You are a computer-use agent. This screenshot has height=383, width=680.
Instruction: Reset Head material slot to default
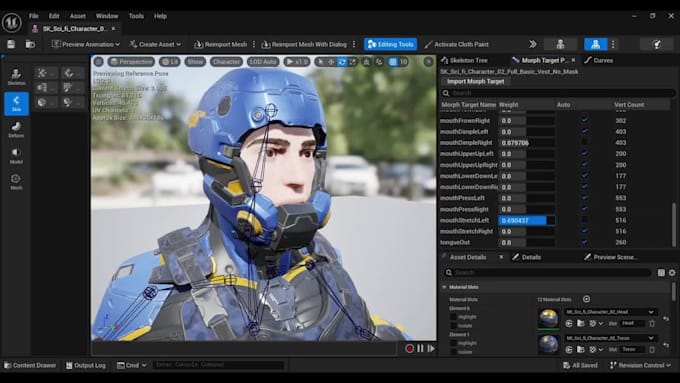pyautogui.click(x=666, y=319)
